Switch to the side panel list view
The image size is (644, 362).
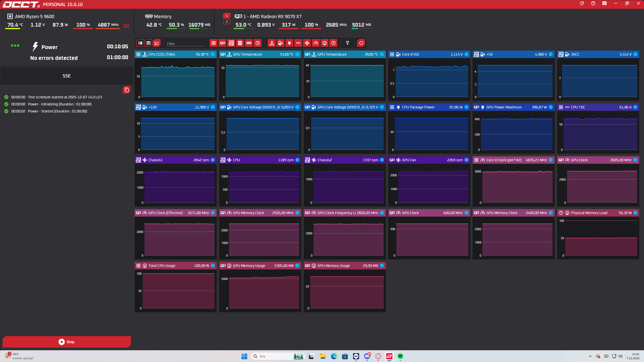click(140, 43)
